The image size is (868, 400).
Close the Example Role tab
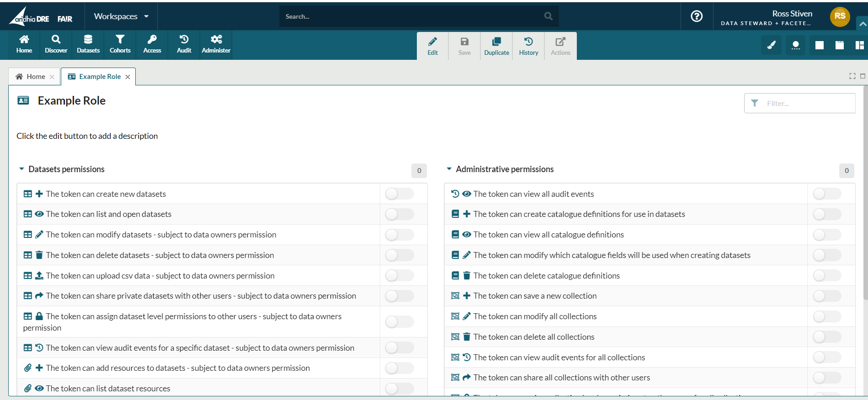coord(128,77)
